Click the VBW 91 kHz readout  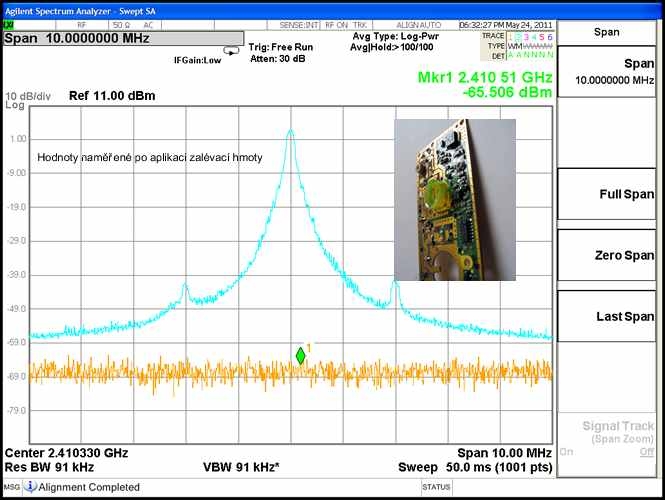point(241,467)
